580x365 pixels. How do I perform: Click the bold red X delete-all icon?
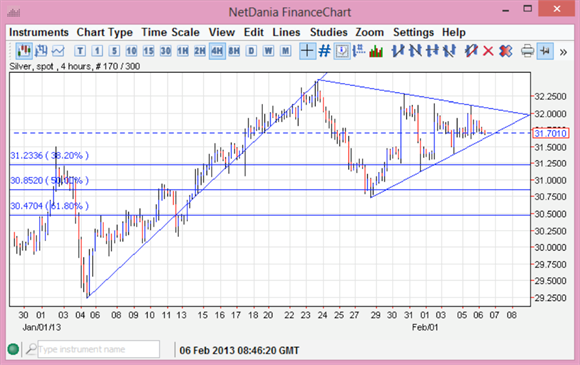click(x=506, y=51)
